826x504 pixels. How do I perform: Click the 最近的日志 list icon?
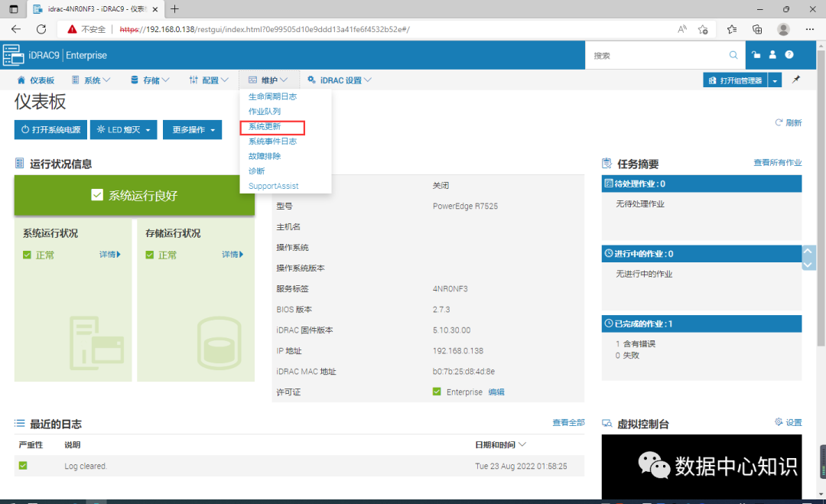tap(19, 423)
